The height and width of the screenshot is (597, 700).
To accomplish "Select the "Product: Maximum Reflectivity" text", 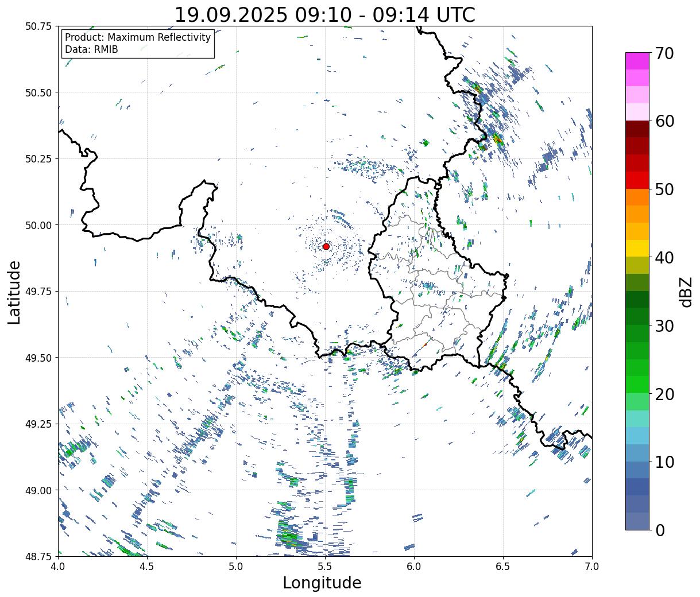I will [138, 38].
